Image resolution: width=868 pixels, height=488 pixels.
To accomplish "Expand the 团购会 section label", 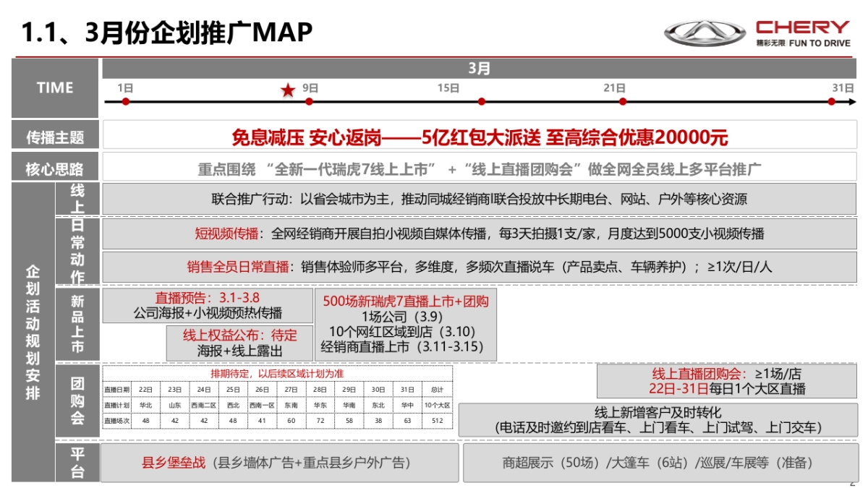I will coord(80,401).
